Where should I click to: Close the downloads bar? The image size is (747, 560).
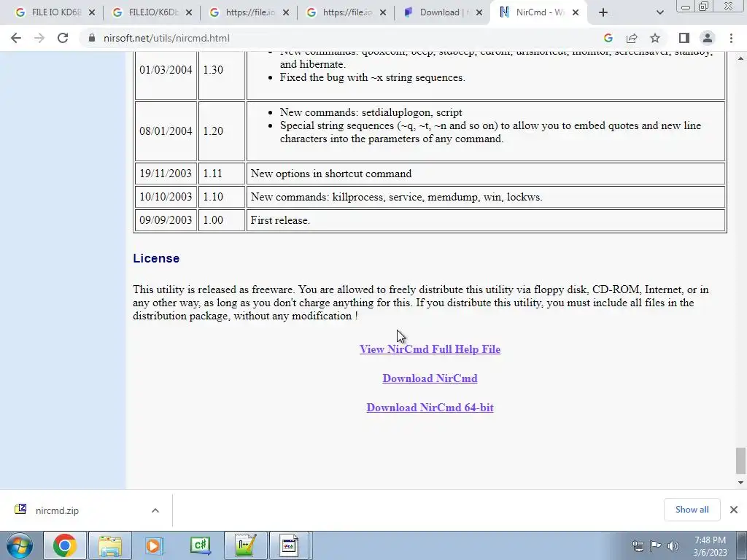click(734, 510)
